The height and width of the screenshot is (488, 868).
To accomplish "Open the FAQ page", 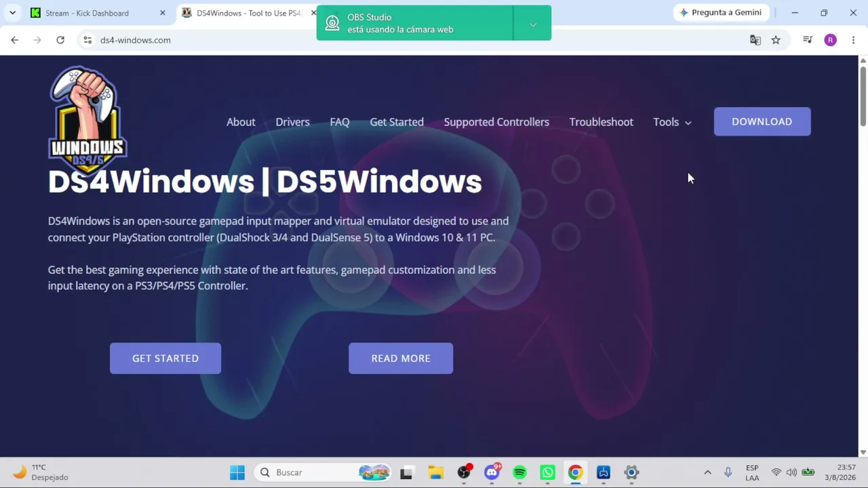I will point(340,122).
